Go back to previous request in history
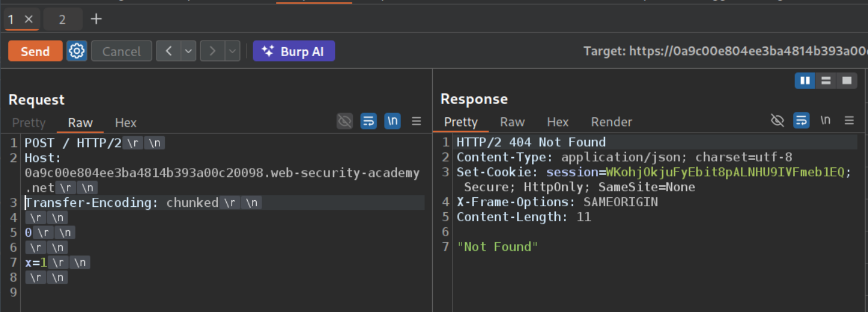Image resolution: width=868 pixels, height=312 pixels. click(168, 51)
